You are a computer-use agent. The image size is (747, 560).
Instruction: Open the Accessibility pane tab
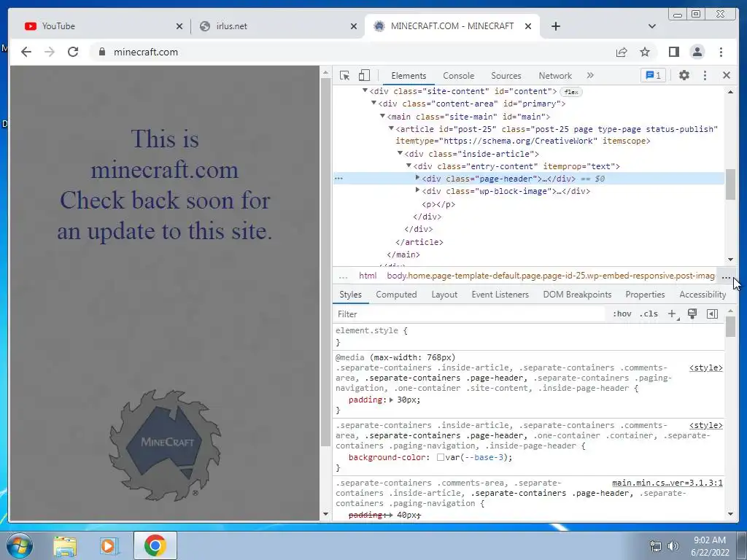pyautogui.click(x=703, y=295)
